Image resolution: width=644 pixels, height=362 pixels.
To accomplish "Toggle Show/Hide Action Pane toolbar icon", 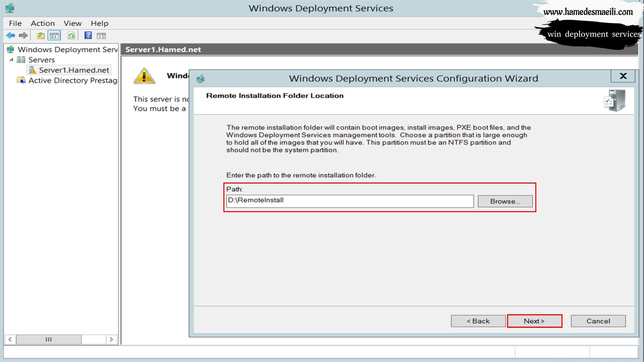I will coord(101,36).
